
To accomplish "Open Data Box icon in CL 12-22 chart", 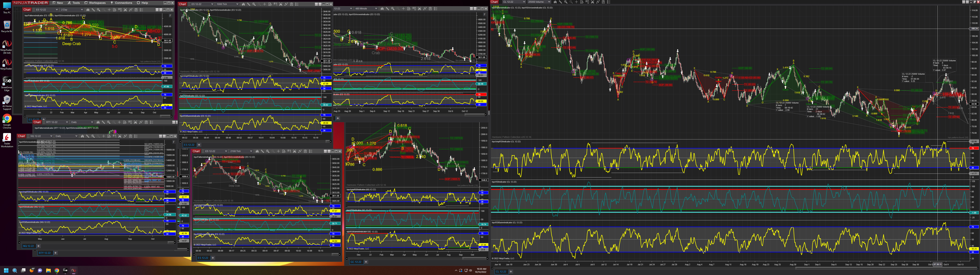I will click(582, 2).
